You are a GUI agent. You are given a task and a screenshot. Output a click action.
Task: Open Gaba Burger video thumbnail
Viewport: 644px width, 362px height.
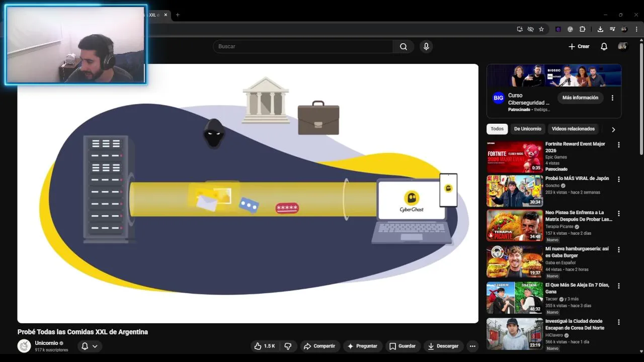(515, 261)
